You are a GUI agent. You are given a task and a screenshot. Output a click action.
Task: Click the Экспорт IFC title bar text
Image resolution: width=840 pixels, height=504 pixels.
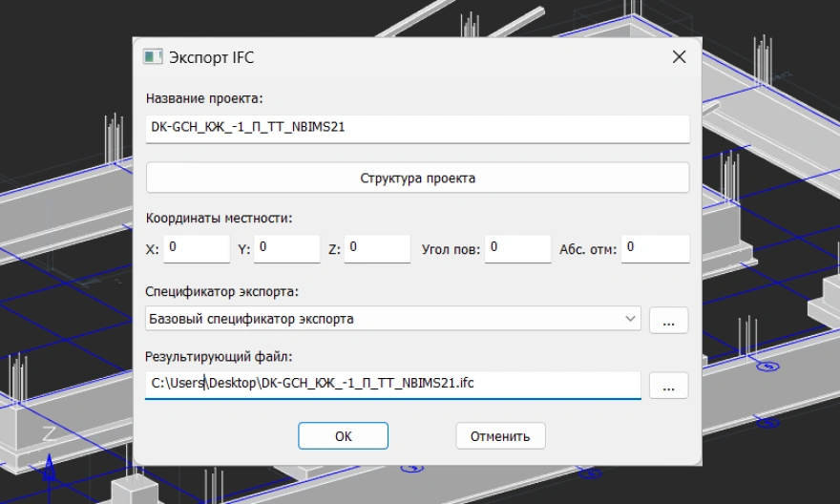[212, 57]
